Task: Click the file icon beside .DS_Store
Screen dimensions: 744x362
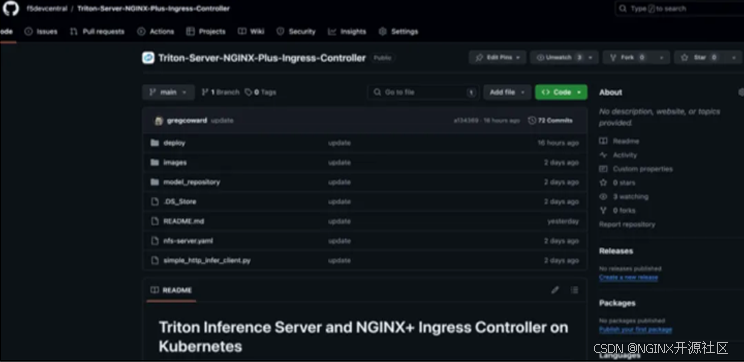Action: 154,202
